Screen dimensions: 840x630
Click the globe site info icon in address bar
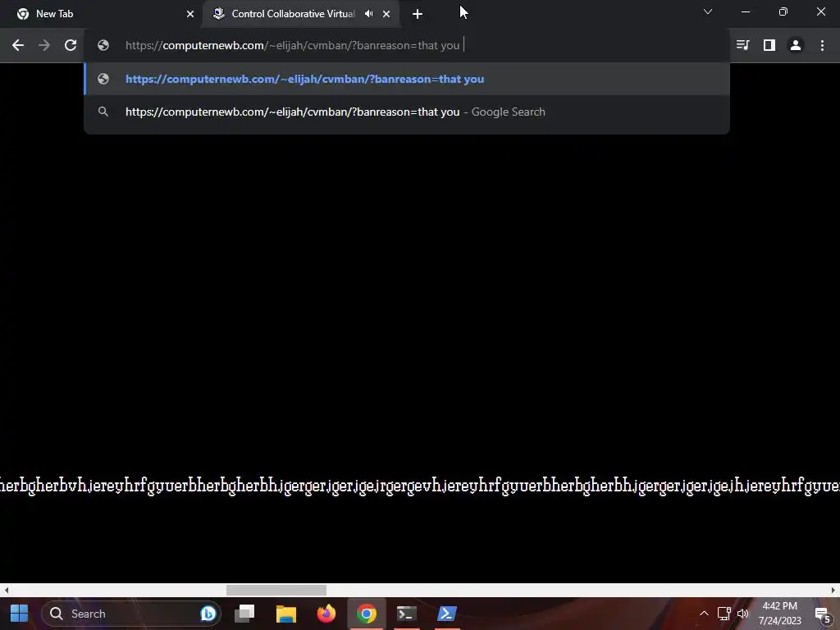103,46
